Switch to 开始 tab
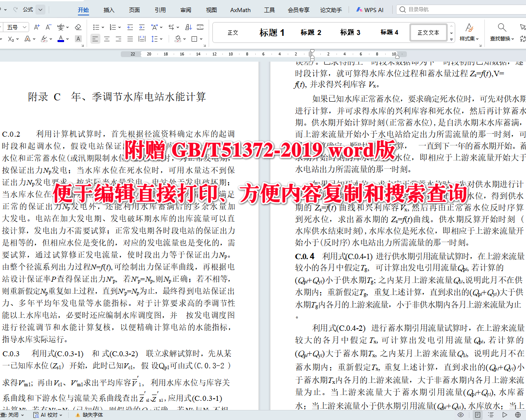The width and height of the screenshot is (526, 420). 83,10
